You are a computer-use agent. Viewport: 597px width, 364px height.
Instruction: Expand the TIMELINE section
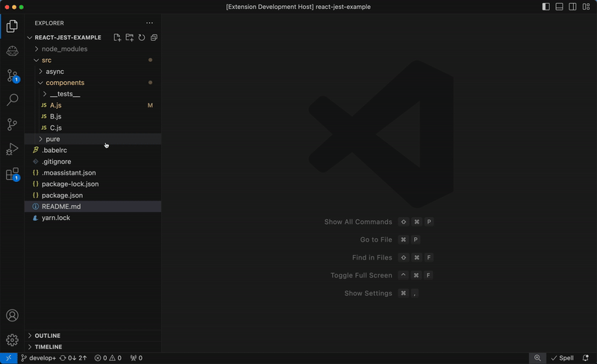(93, 347)
